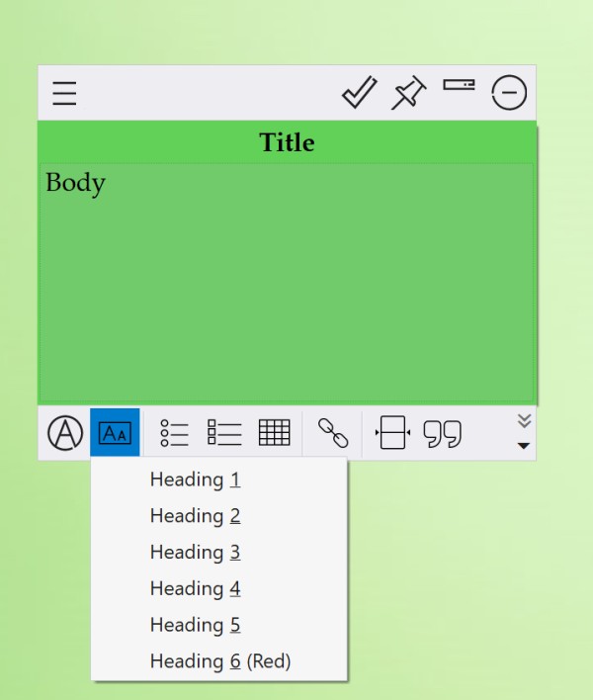This screenshot has height=700, width=593.
Task: Open font formatting with the circled A icon
Action: pos(65,433)
